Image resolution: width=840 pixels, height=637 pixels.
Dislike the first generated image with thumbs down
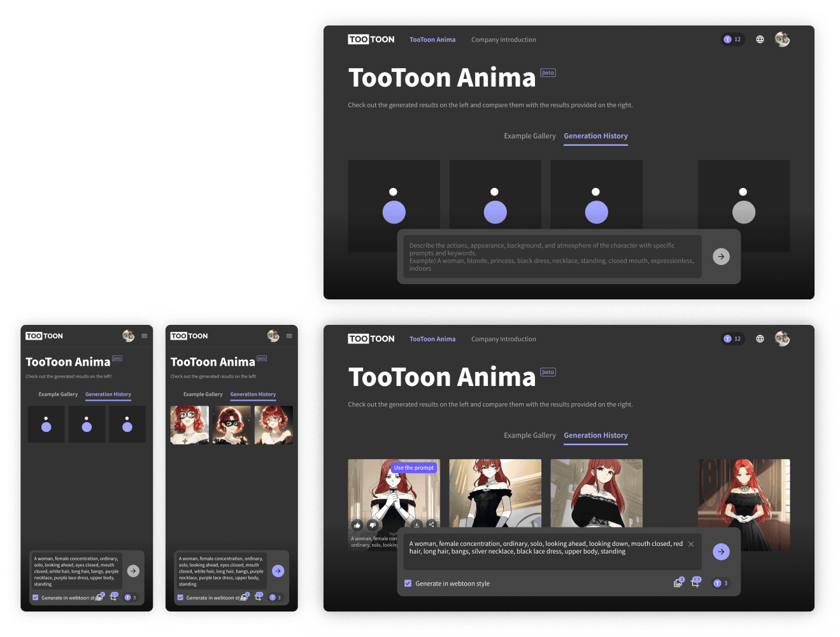click(x=372, y=525)
